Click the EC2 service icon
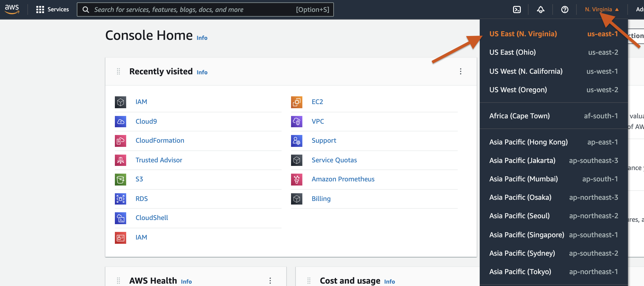This screenshot has width=644, height=286. coord(296,102)
